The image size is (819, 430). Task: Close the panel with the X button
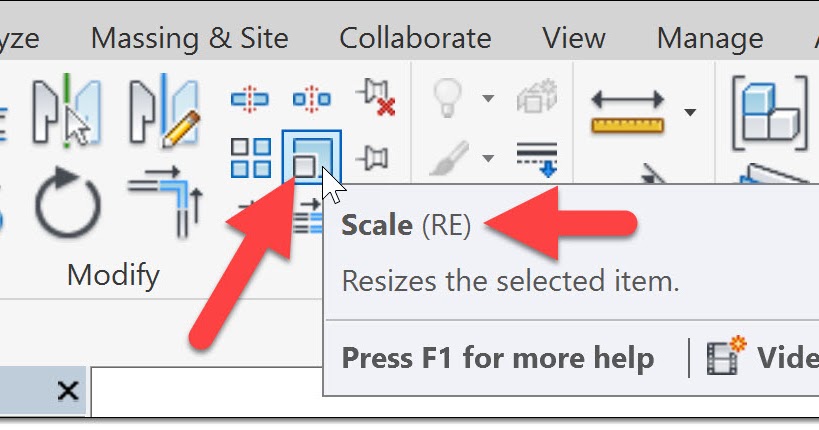tap(67, 391)
